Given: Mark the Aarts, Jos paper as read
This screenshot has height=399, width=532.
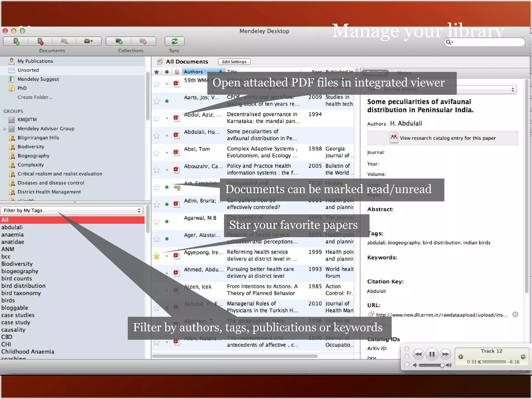Looking at the screenshot, I should 167,101.
